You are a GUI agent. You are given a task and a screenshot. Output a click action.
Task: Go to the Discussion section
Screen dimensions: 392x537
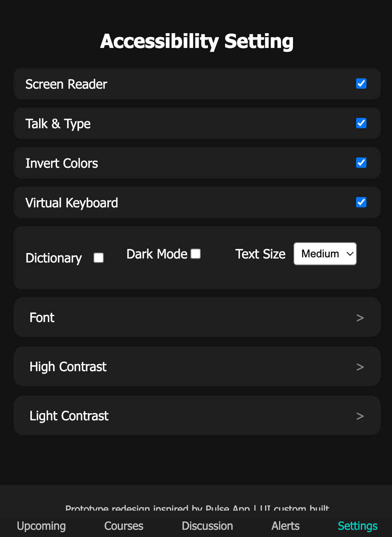click(207, 526)
